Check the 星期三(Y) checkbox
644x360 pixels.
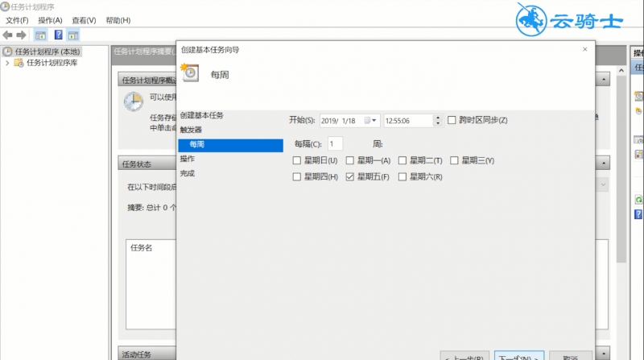454,160
